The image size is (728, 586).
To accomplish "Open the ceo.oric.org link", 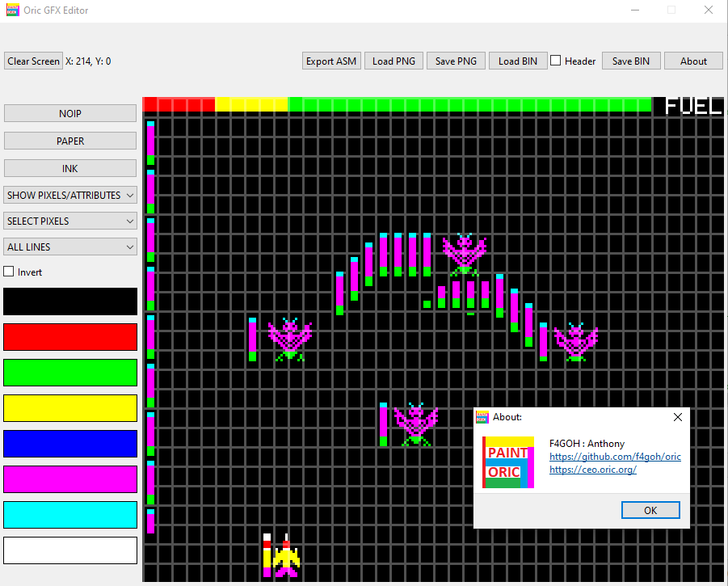I will (592, 470).
